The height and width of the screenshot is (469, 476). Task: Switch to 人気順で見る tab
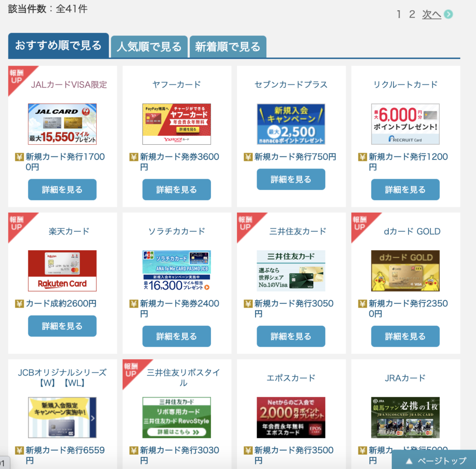149,47
